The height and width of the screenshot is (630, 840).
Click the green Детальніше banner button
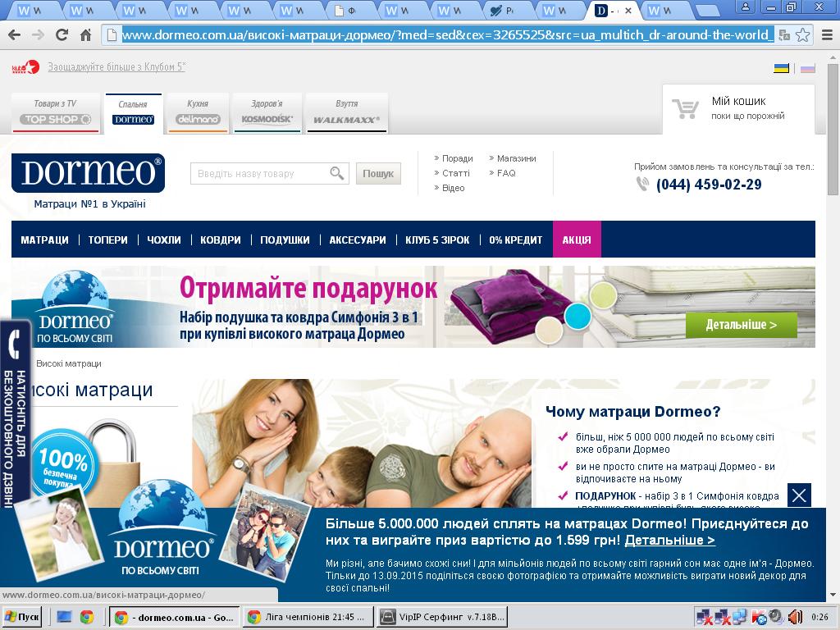click(741, 325)
